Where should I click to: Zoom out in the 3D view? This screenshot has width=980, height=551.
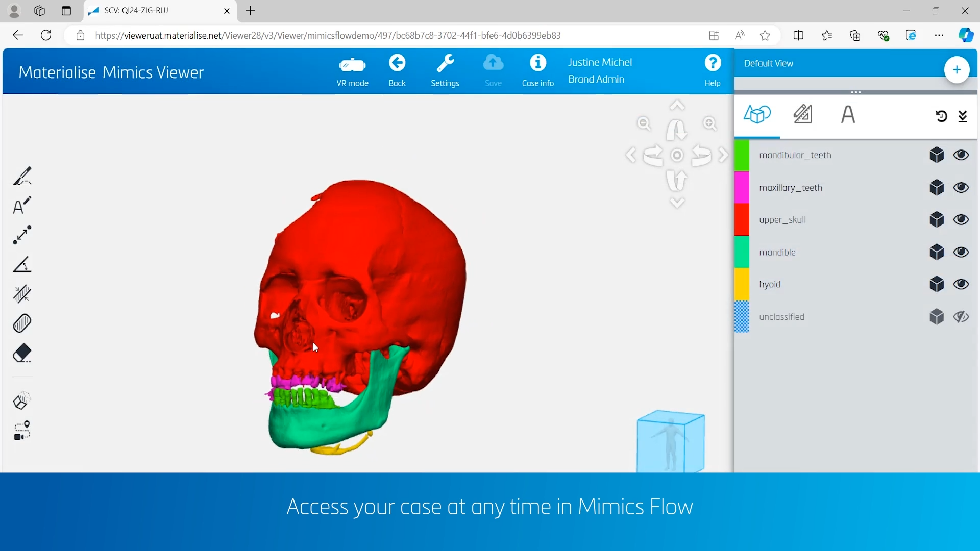pyautogui.click(x=644, y=123)
